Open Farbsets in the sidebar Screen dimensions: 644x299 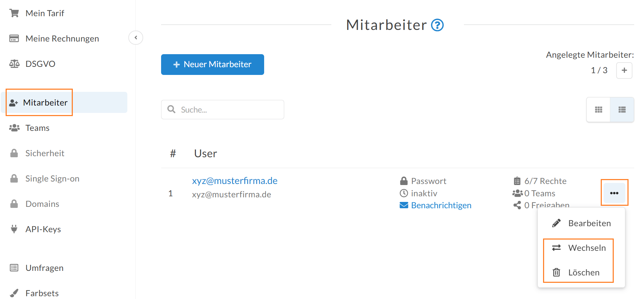pos(42,293)
